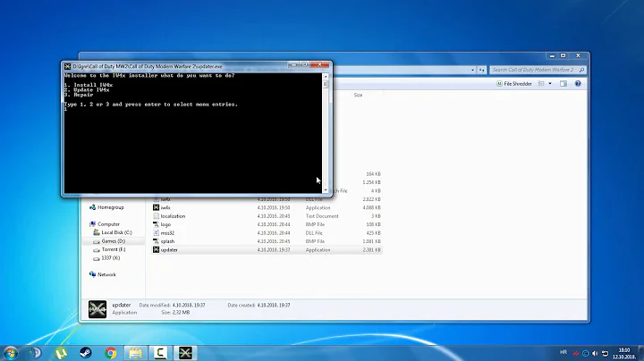Viewport: 644px width, 361px height.
Task: Click the File Shredder toolbar button
Action: click(513, 84)
